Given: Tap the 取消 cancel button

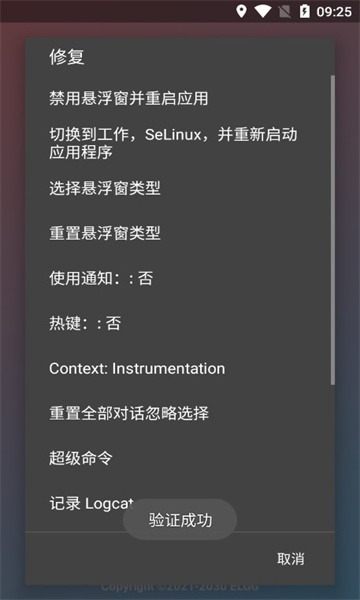Looking at the screenshot, I should [x=291, y=559].
